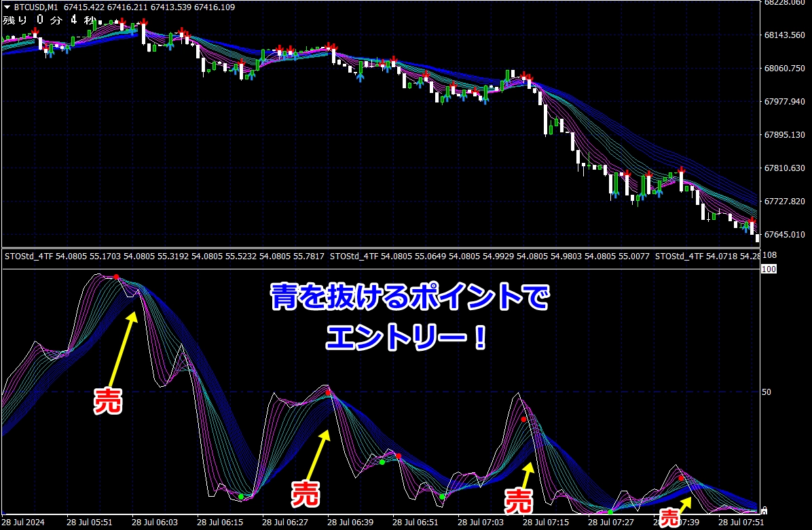This screenshot has width=812, height=530.
Task: Open the BTCUSD,M1 chart dropdown triangle
Action: pyautogui.click(x=7, y=7)
